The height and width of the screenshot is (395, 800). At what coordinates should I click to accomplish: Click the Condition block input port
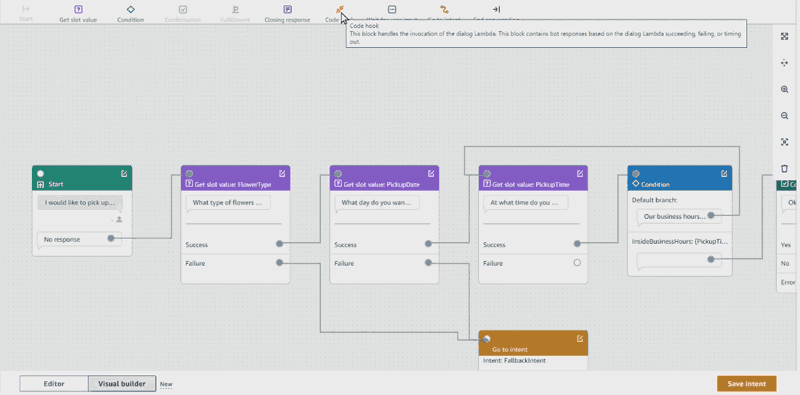(x=636, y=174)
